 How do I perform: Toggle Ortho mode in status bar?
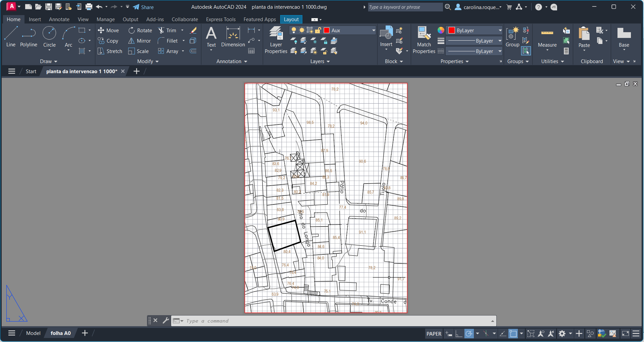[x=459, y=334]
